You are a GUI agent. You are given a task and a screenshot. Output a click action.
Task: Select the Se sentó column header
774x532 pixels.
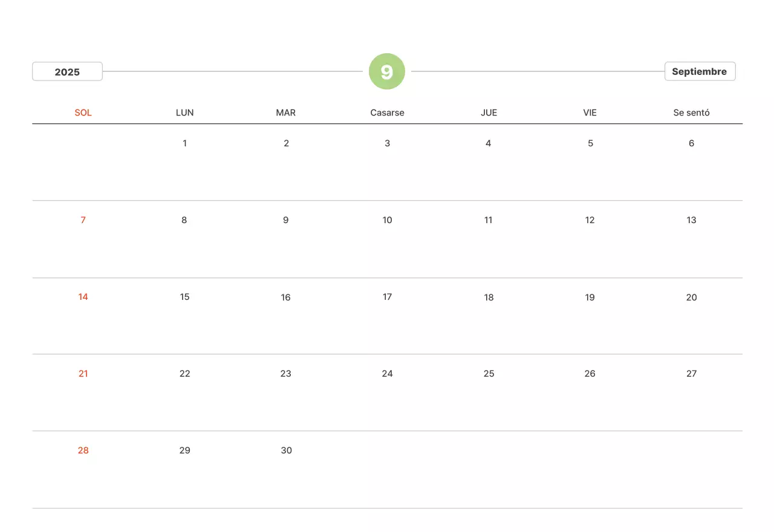tap(691, 112)
